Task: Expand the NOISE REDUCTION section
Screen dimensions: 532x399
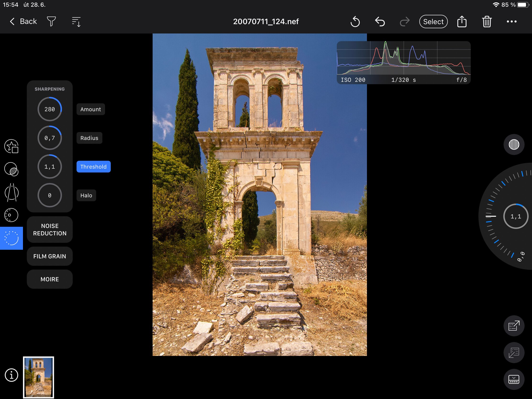Action: click(x=50, y=229)
